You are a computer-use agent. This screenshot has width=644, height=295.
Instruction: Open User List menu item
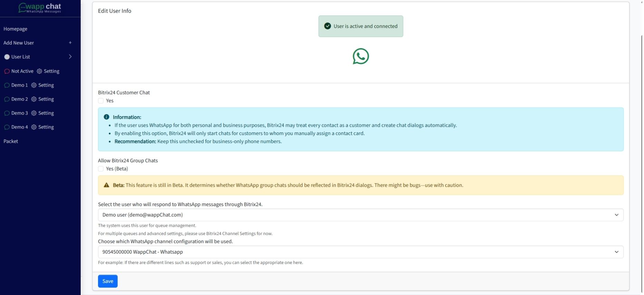tap(21, 57)
